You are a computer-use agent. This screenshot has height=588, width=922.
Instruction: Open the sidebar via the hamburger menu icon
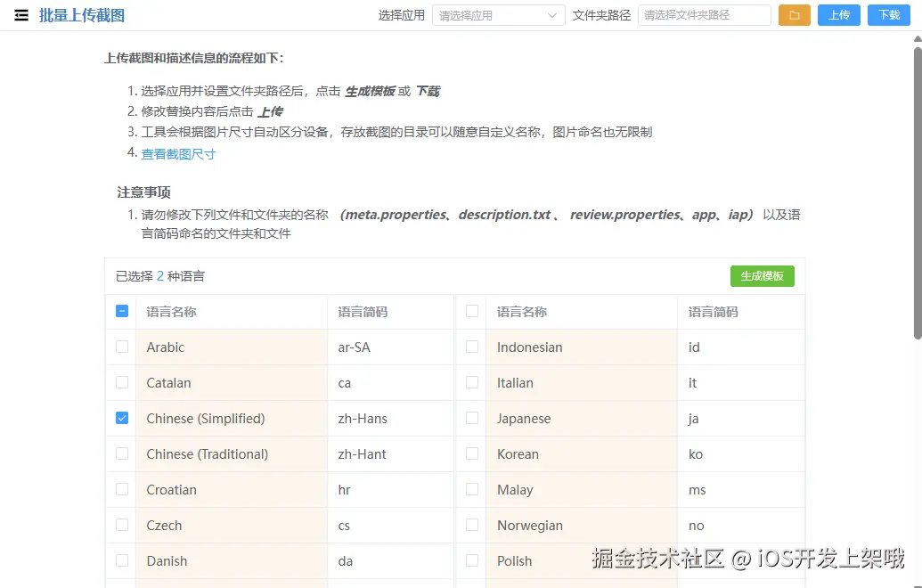point(21,14)
